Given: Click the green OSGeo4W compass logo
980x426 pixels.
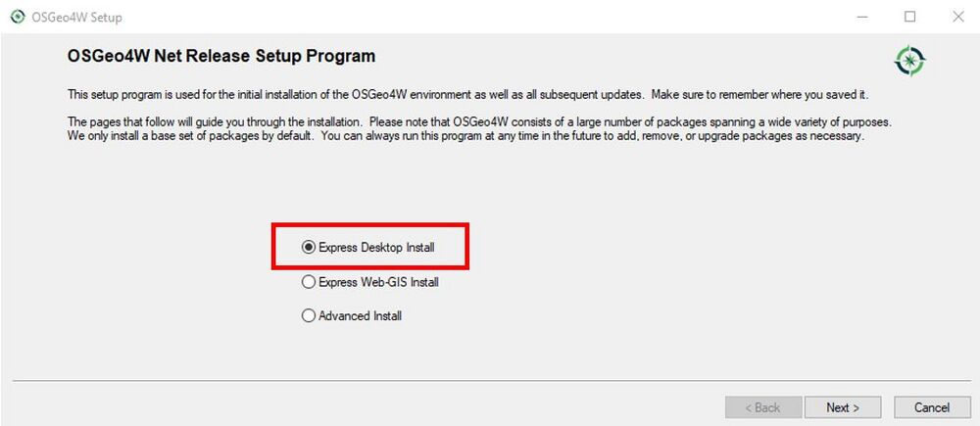Looking at the screenshot, I should (910, 61).
